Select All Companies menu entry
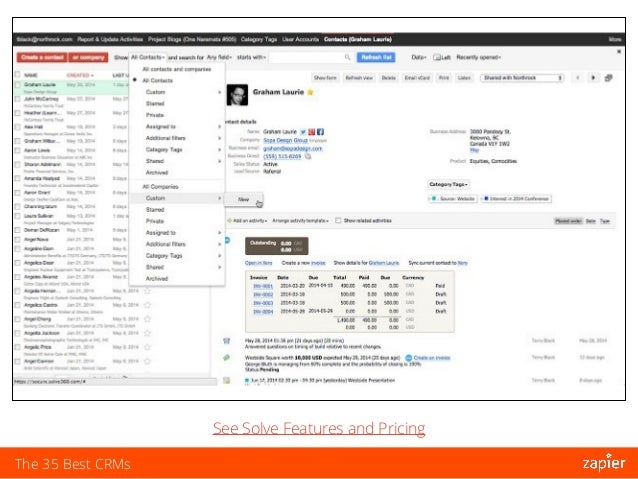The height and width of the screenshot is (479, 638). (160, 187)
